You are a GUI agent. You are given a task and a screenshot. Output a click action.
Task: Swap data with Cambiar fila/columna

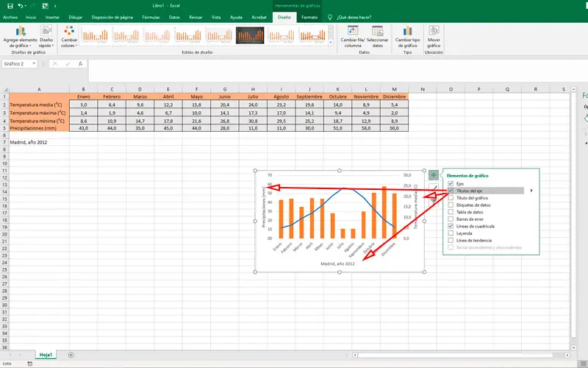click(x=353, y=37)
